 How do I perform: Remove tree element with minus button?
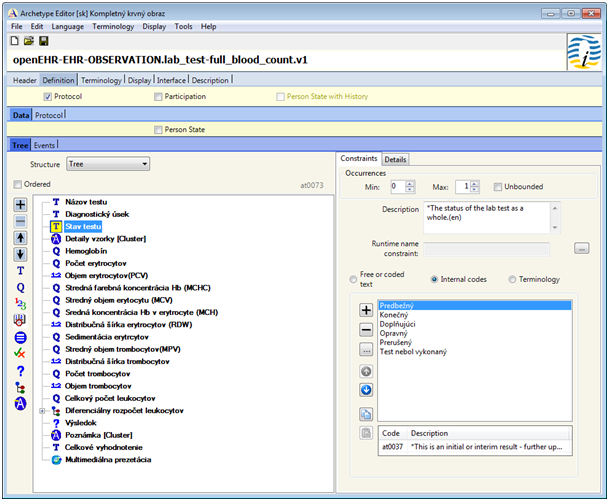21,221
